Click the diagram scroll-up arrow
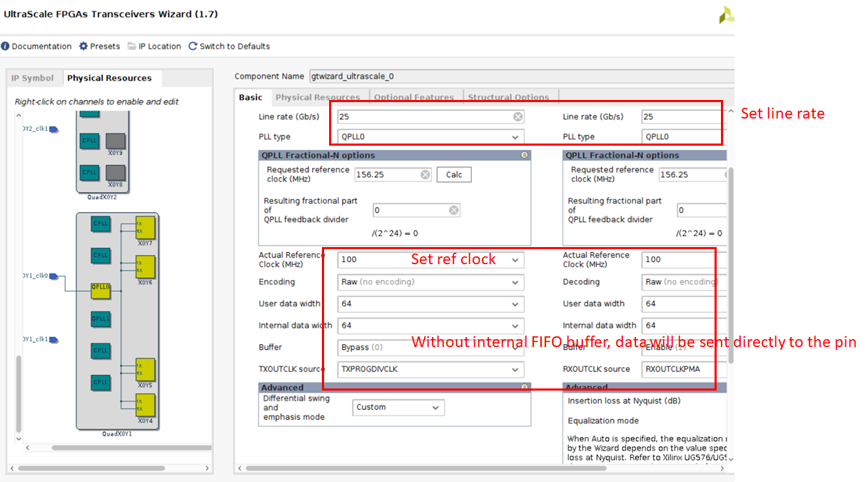The width and height of the screenshot is (868, 482). [19, 116]
